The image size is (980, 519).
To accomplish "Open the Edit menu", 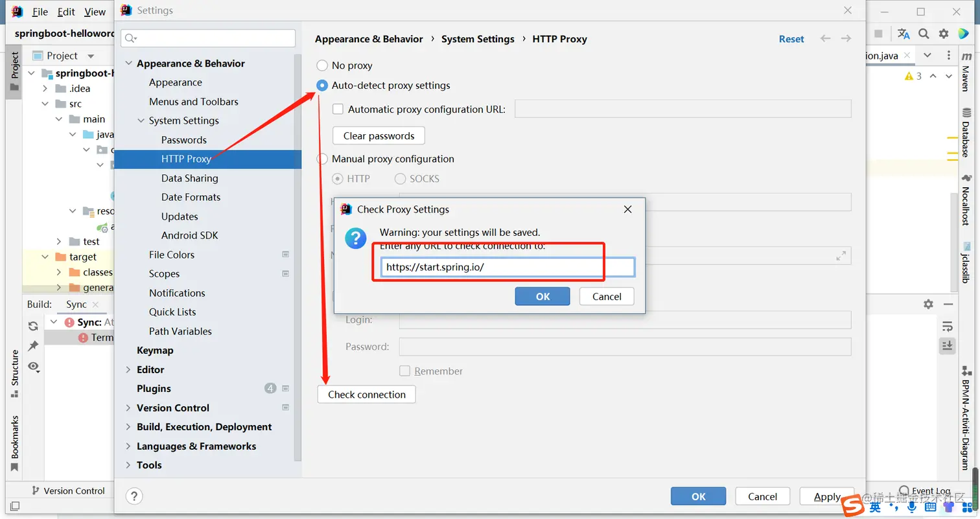I will (66, 12).
